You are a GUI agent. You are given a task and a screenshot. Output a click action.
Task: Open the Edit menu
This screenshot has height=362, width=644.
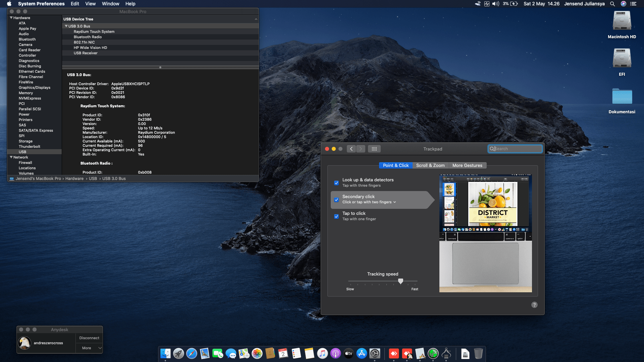coord(75,4)
